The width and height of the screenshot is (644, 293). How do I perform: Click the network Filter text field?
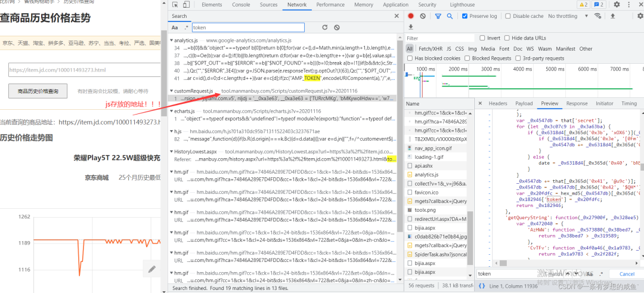click(x=440, y=38)
